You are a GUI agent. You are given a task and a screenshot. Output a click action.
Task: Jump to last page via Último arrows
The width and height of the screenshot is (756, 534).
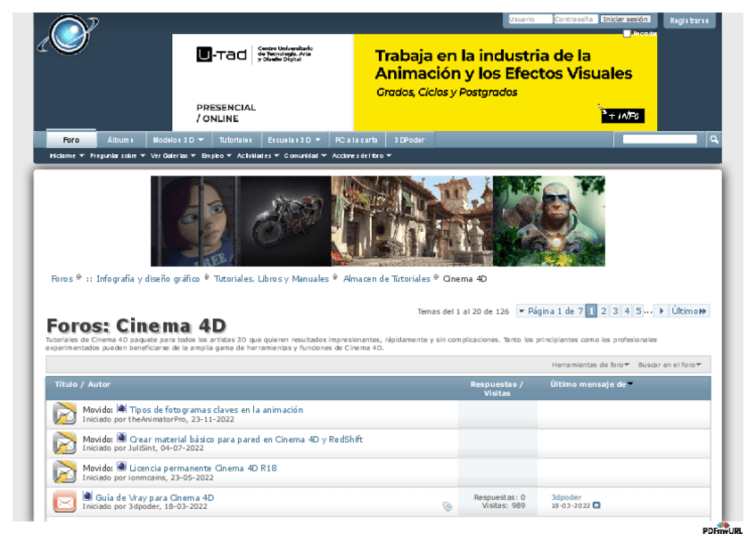(689, 311)
